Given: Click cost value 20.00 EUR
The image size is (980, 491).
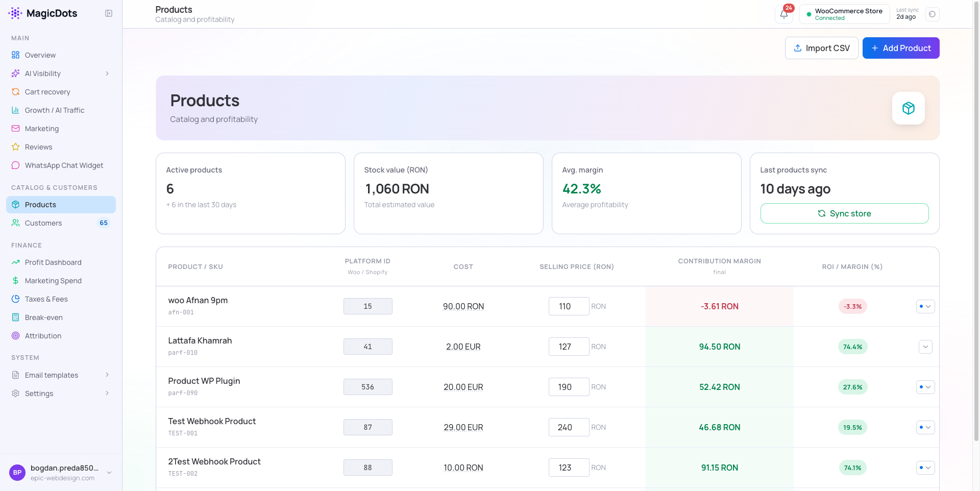Looking at the screenshot, I should 463,387.
